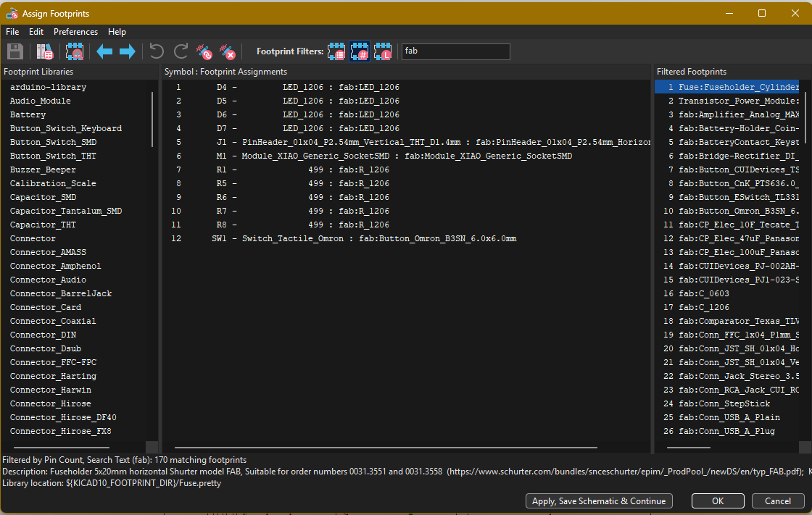
Task: Click the assignments list horizontal scrollbar
Action: (x=386, y=447)
